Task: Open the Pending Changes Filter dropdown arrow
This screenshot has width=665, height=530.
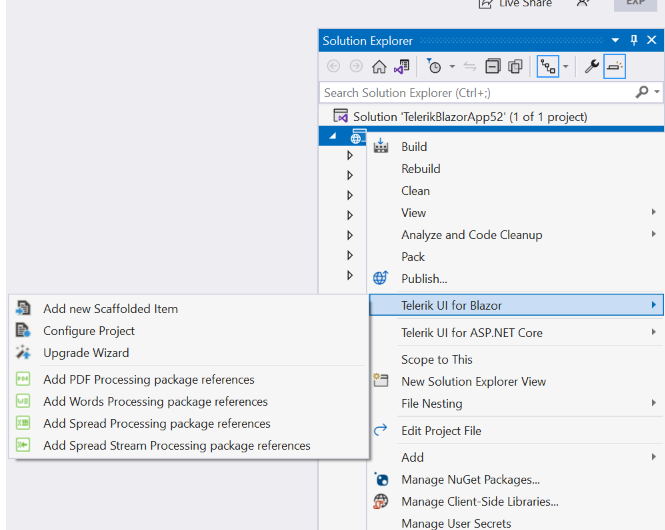Action: pos(452,67)
